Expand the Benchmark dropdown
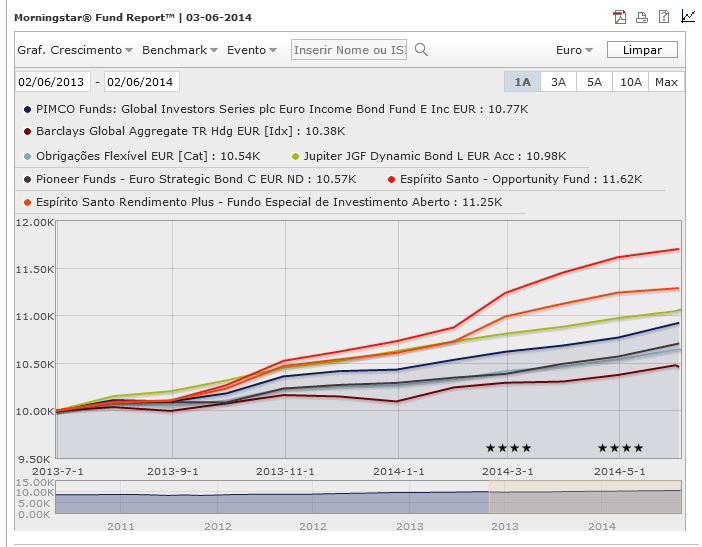This screenshot has width=702, height=547. tap(180, 50)
